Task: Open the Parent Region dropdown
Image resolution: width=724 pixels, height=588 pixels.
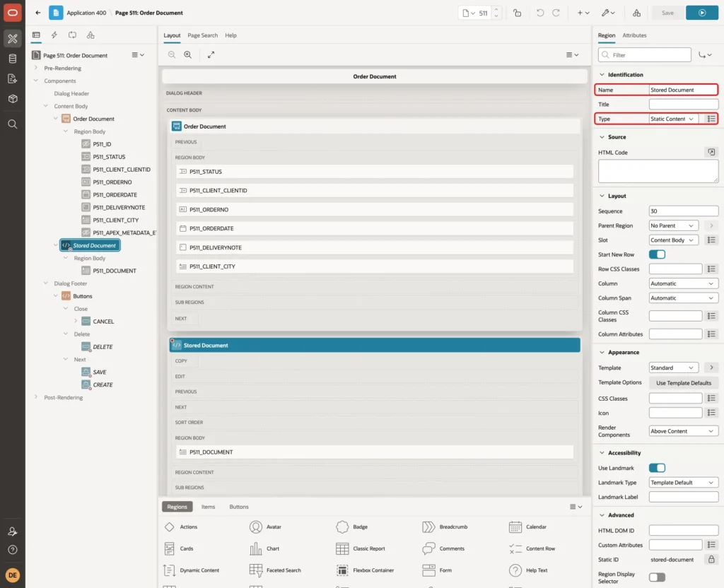Action: (673, 225)
